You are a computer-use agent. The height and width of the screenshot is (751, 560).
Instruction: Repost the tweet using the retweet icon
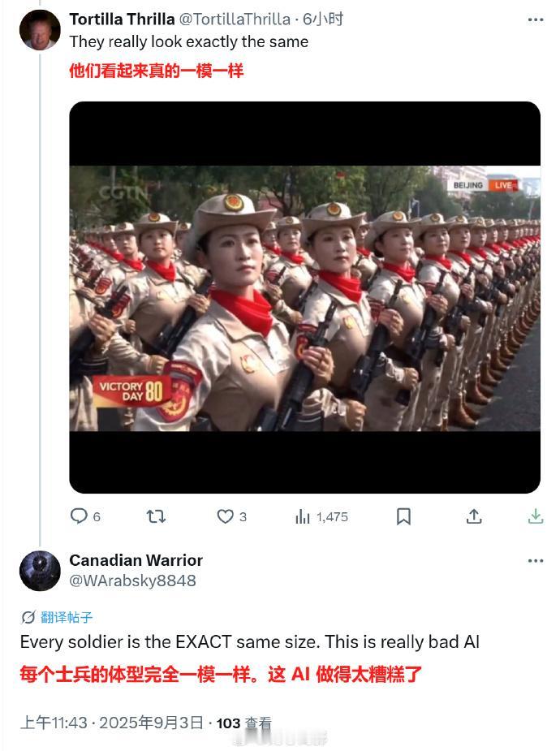point(156,516)
